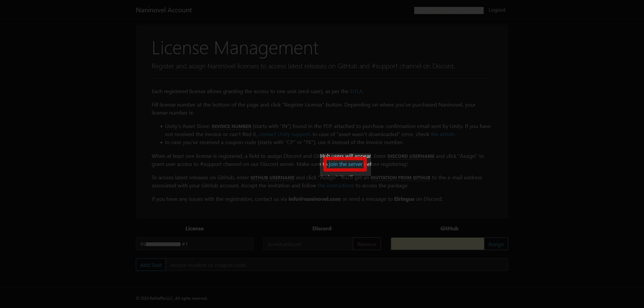
Task: Click the Discord column header
Action: tap(322, 229)
